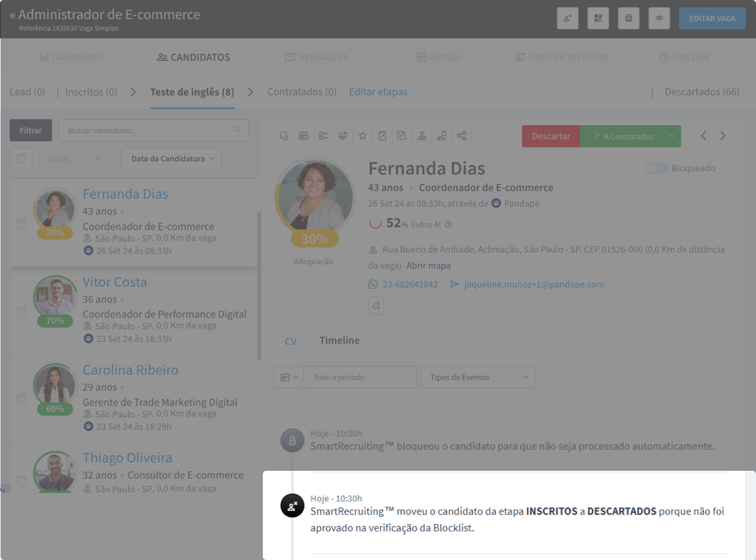Click the share icon in candidate toolbar
Image resolution: width=756 pixels, height=560 pixels.
pyautogui.click(x=461, y=136)
